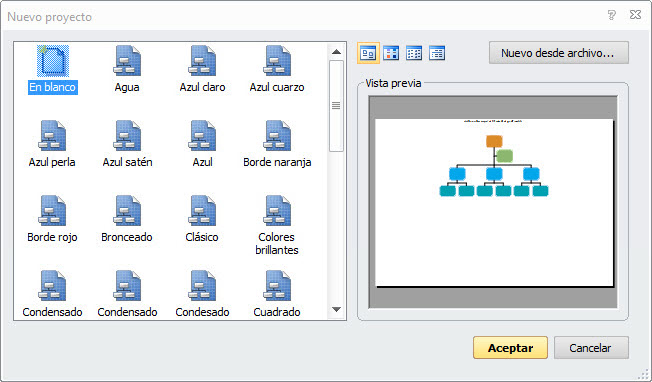Select the Borde naranja template icon
The image size is (652, 382).
point(277,136)
